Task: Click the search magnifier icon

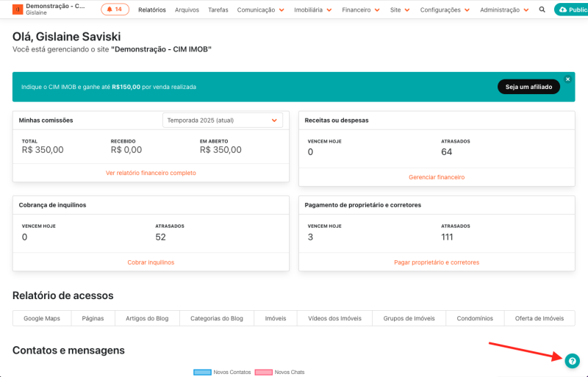Action: pos(542,10)
